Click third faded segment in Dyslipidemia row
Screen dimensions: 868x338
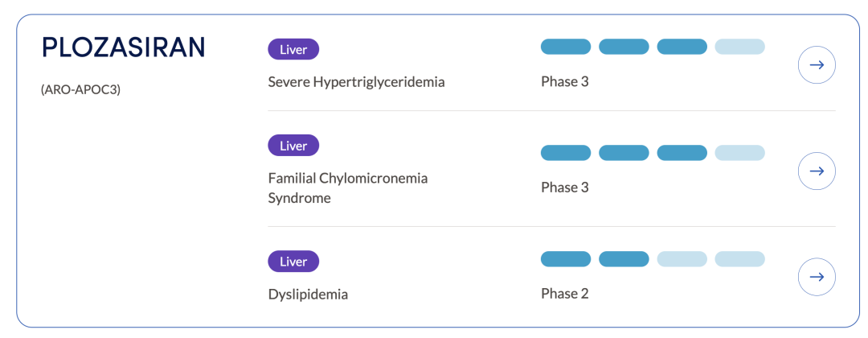(x=682, y=259)
